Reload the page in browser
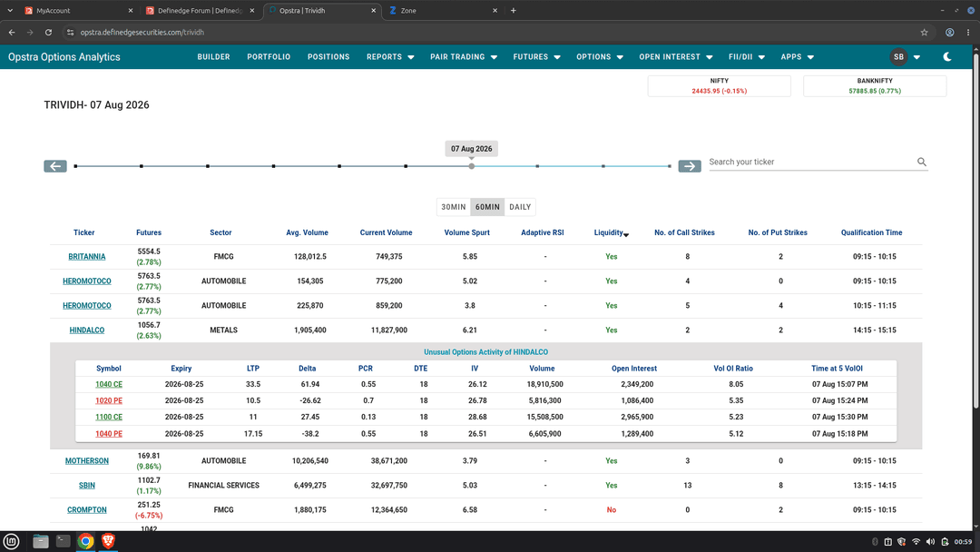The image size is (980, 552). tap(48, 33)
